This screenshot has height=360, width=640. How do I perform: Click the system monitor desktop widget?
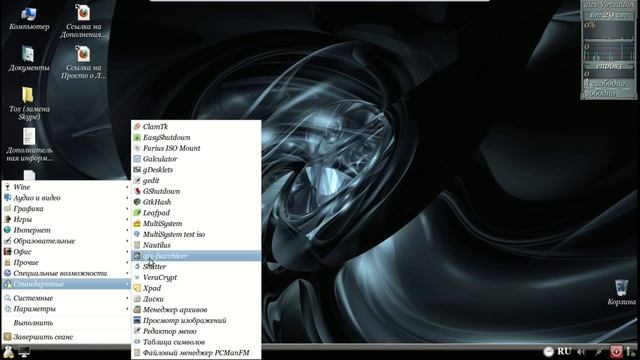[609, 50]
